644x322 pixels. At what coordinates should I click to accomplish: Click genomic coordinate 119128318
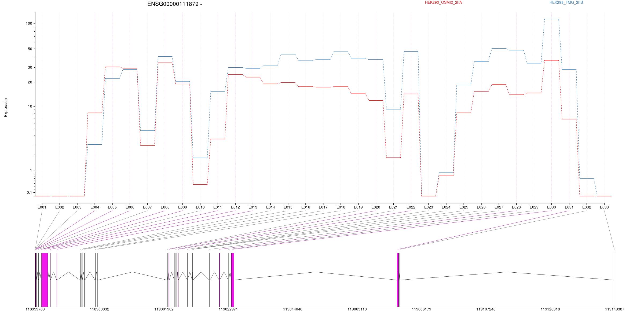pyautogui.click(x=550, y=309)
